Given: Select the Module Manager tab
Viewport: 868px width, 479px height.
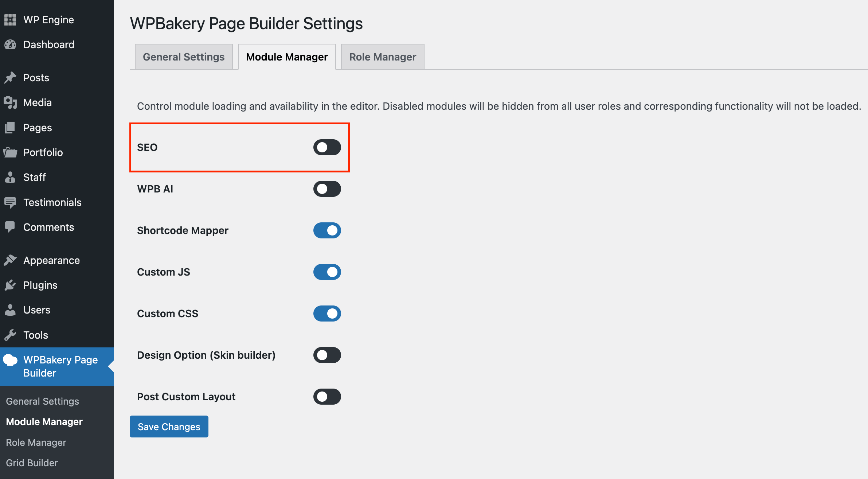Looking at the screenshot, I should point(287,57).
